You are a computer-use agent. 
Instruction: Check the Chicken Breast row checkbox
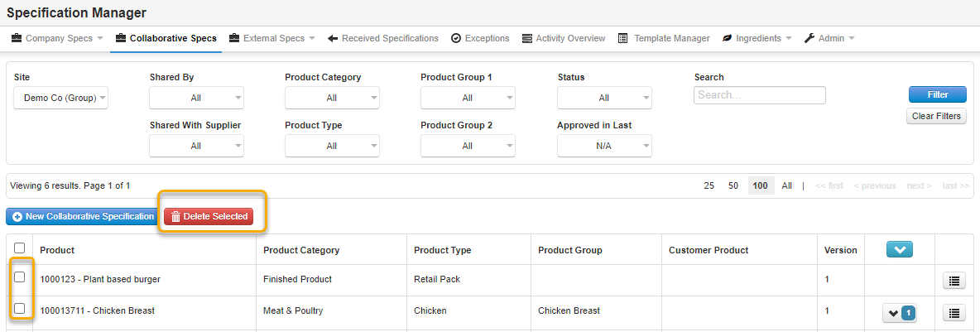tap(20, 309)
